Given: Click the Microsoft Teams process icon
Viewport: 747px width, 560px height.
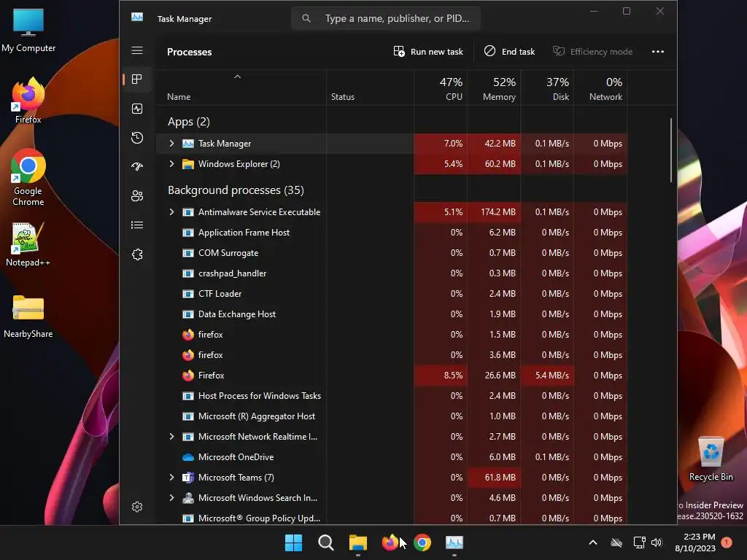Looking at the screenshot, I should [188, 478].
